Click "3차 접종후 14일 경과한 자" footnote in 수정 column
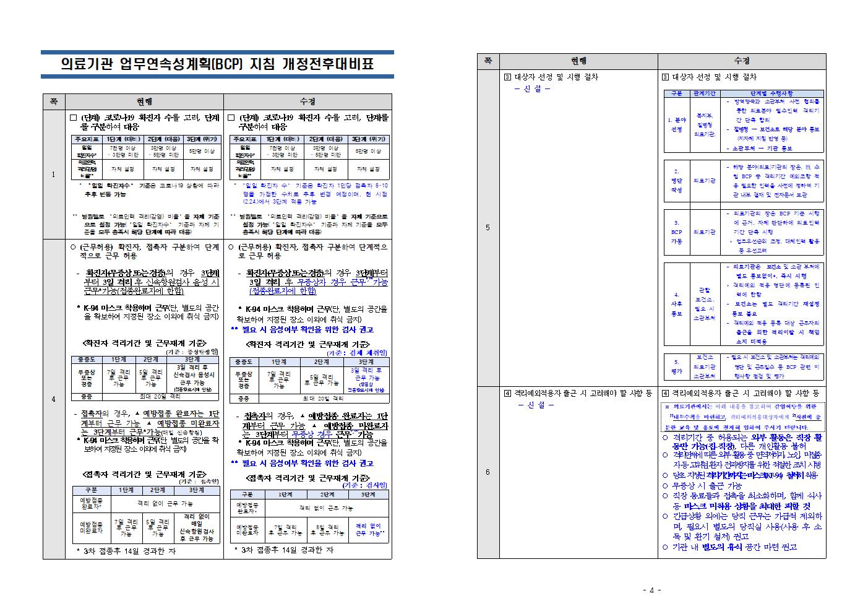Screen dimensions: 868x614 click(x=285, y=550)
